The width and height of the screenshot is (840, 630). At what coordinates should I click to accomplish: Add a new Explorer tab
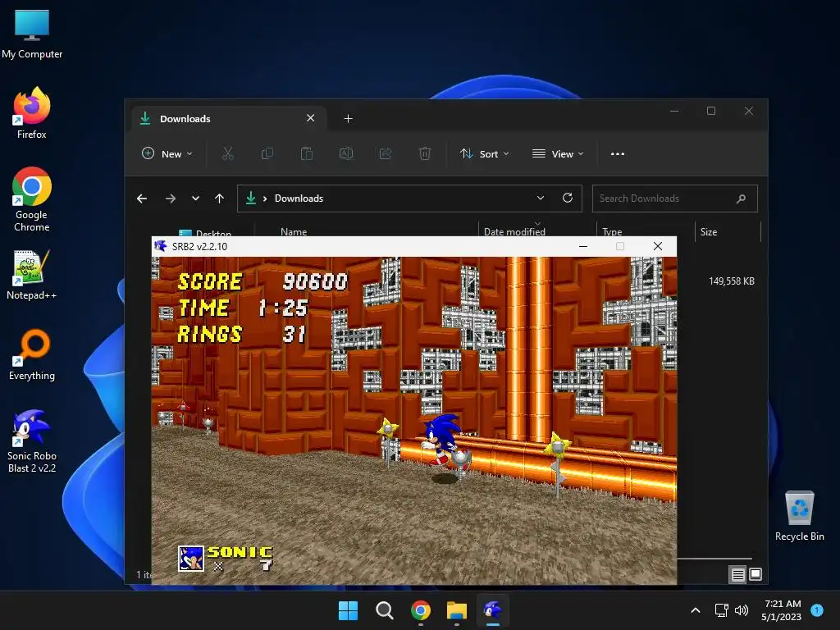click(x=348, y=118)
